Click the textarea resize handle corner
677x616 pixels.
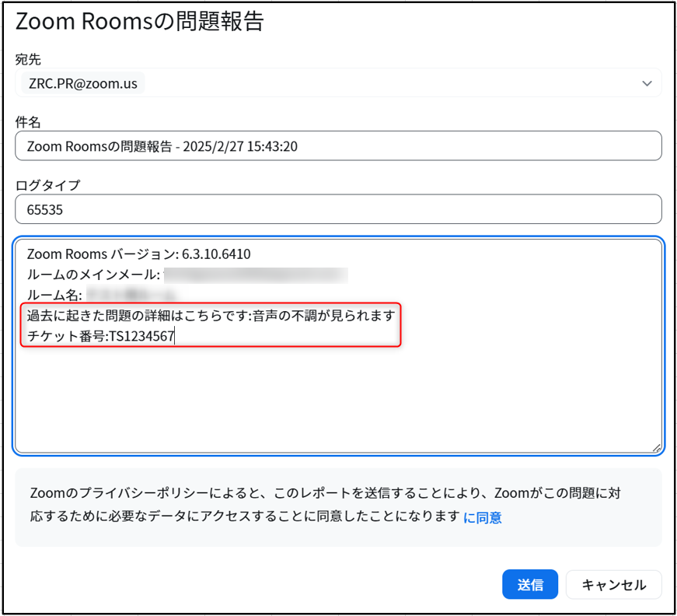point(657,448)
